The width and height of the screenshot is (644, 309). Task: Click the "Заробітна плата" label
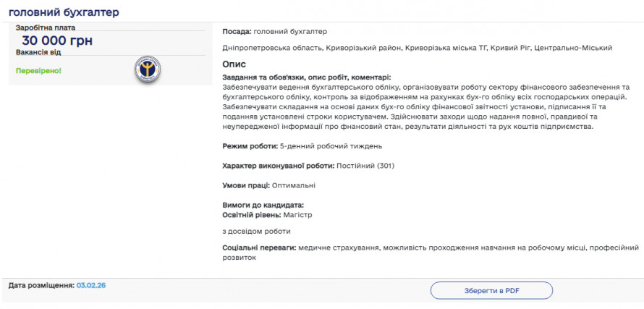[x=46, y=27]
